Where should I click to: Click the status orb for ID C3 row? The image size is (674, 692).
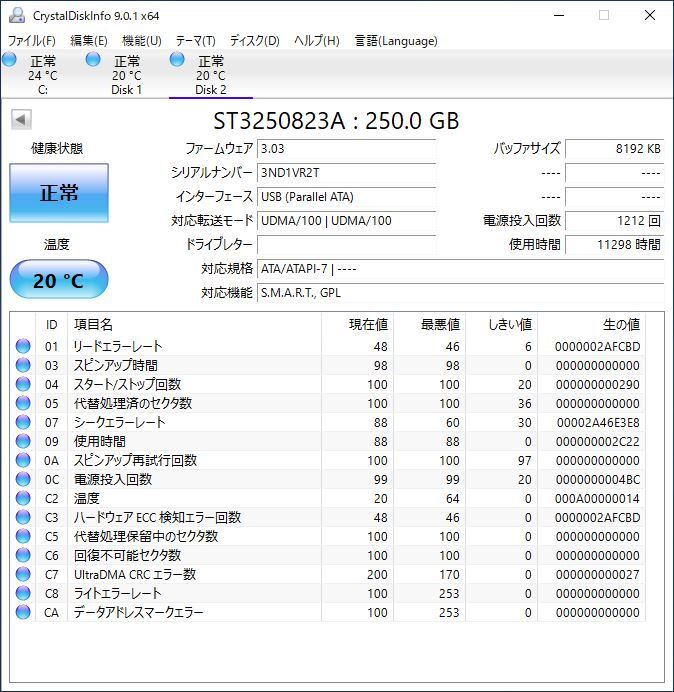23,517
